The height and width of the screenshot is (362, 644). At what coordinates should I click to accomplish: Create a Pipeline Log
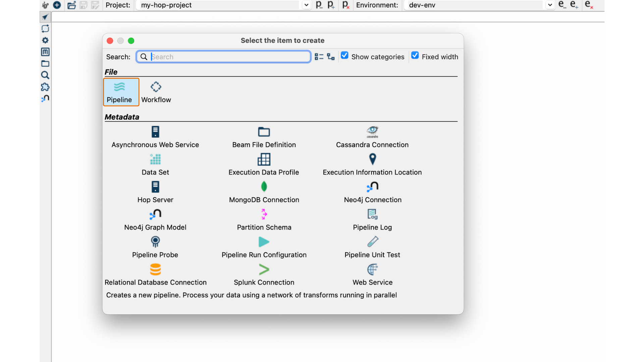pyautogui.click(x=372, y=220)
